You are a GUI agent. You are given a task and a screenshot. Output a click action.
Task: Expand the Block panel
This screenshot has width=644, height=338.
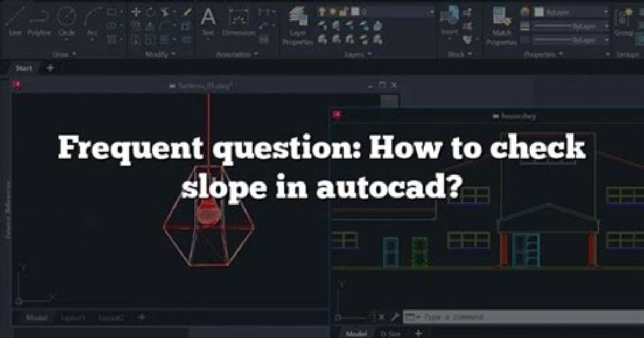(x=460, y=54)
